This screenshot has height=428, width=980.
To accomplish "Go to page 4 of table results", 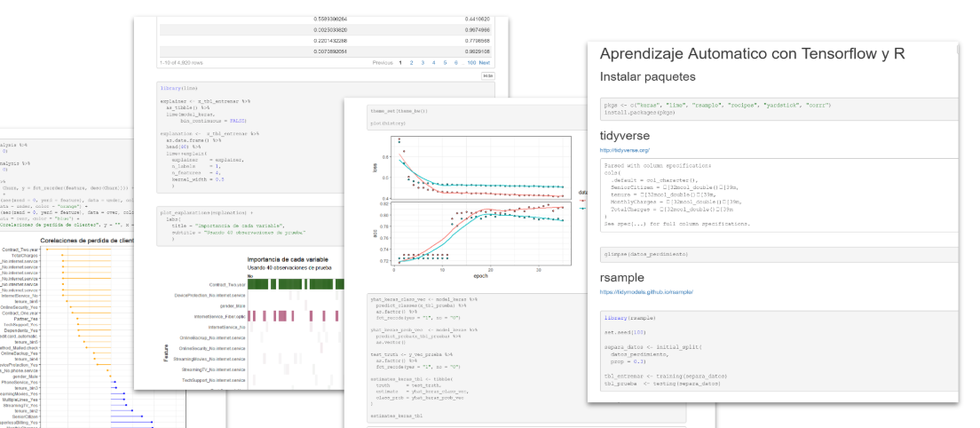I will [x=434, y=62].
